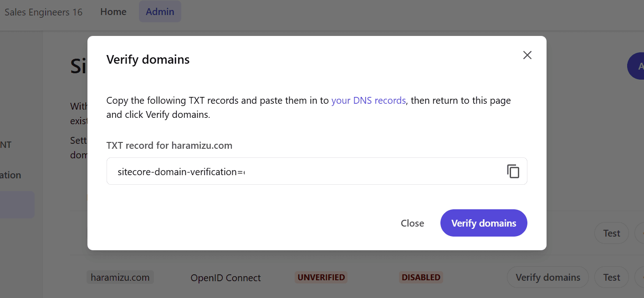
Task: Click the OpenID Connect cell
Action: (x=225, y=278)
